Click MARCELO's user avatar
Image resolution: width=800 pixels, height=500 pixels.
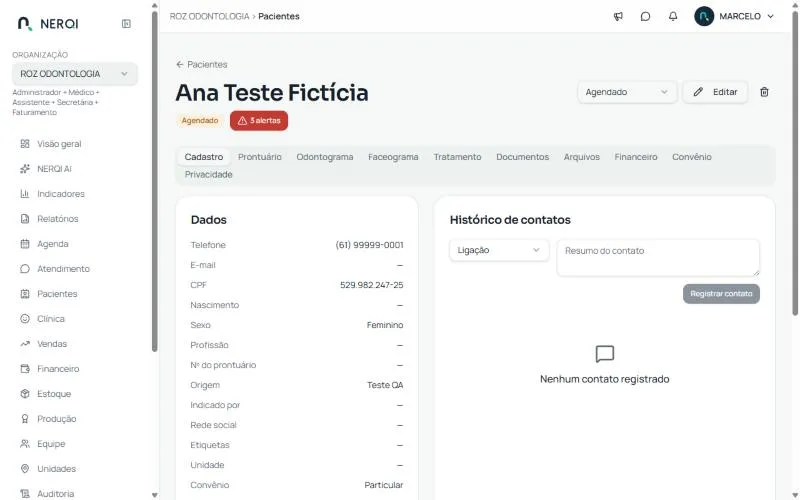tap(704, 16)
